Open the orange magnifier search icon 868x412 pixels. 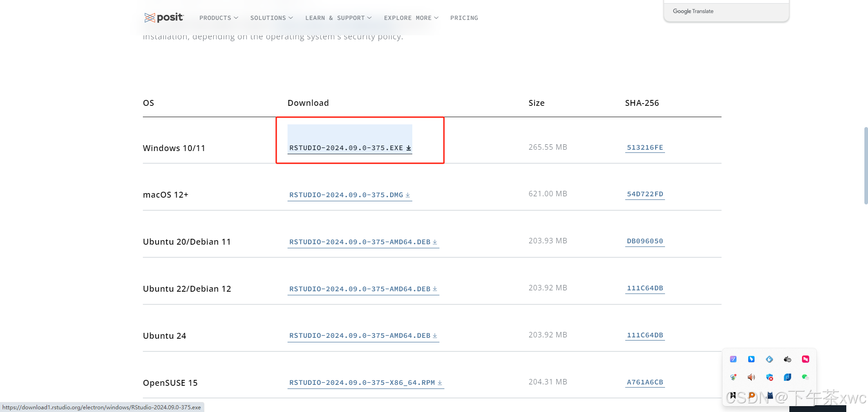pos(751,395)
